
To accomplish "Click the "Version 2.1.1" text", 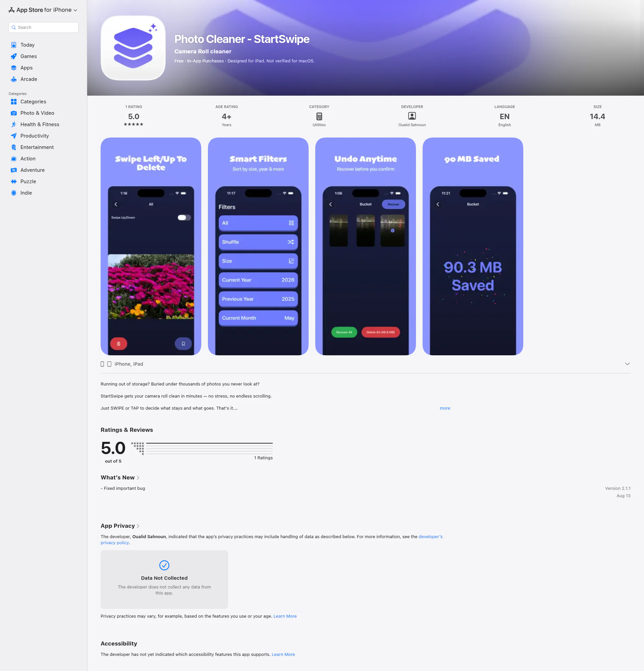I will [617, 488].
